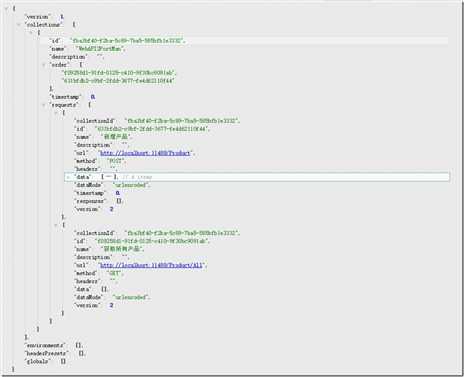Select "collectionId" value in the POST request
The width and height of the screenshot is (464, 377).
pyautogui.click(x=181, y=121)
